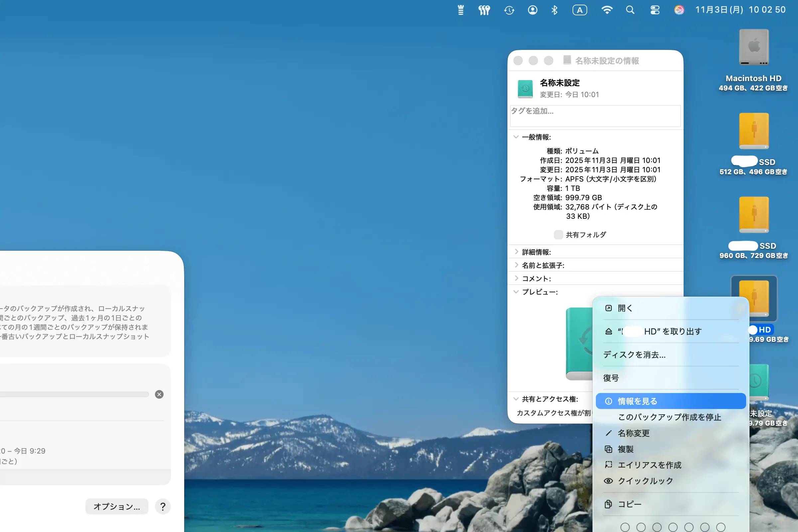This screenshot has width=798, height=532.
Task: Toggle the 共有フォルダ checkbox
Action: (558, 235)
